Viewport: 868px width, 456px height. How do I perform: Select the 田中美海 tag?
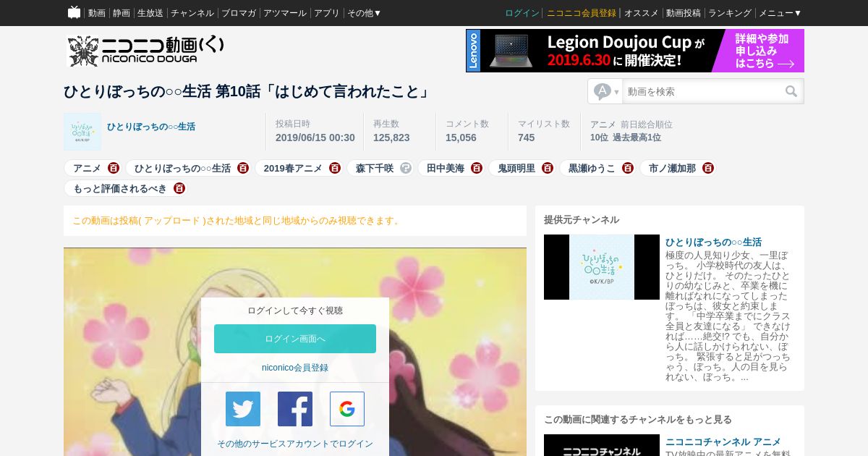click(446, 168)
